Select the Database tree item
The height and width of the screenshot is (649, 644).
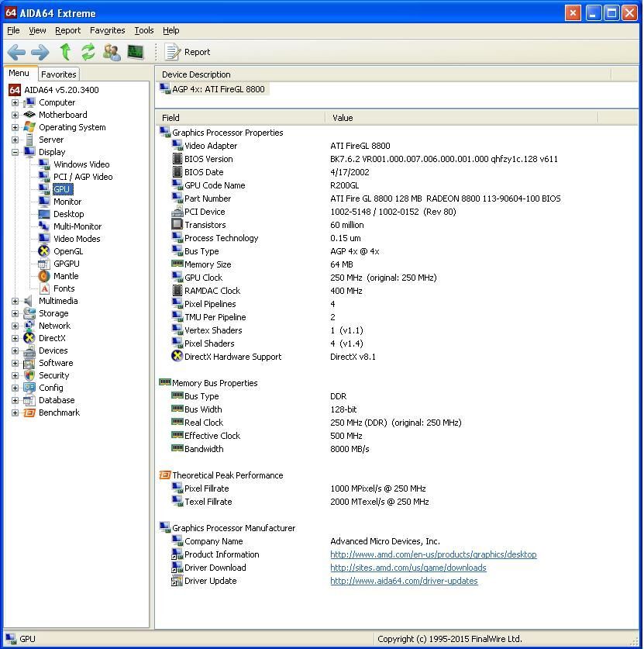coord(57,400)
